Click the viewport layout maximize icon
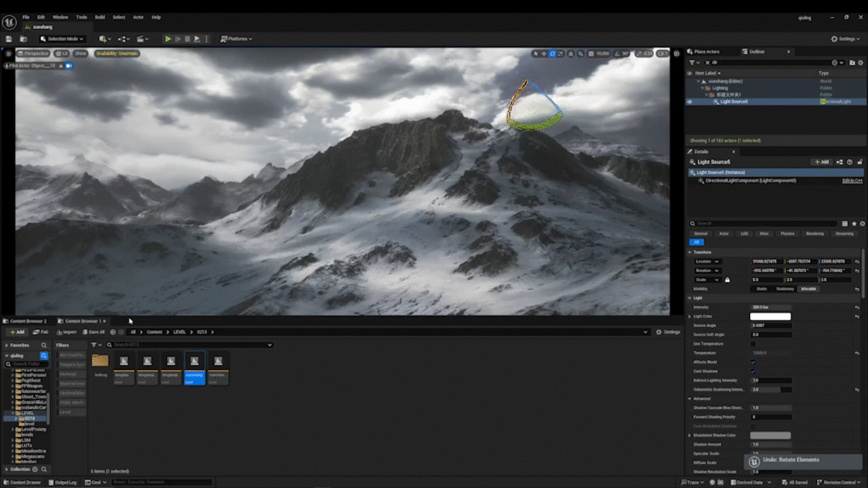Viewport: 868px width, 488px height. (676, 54)
